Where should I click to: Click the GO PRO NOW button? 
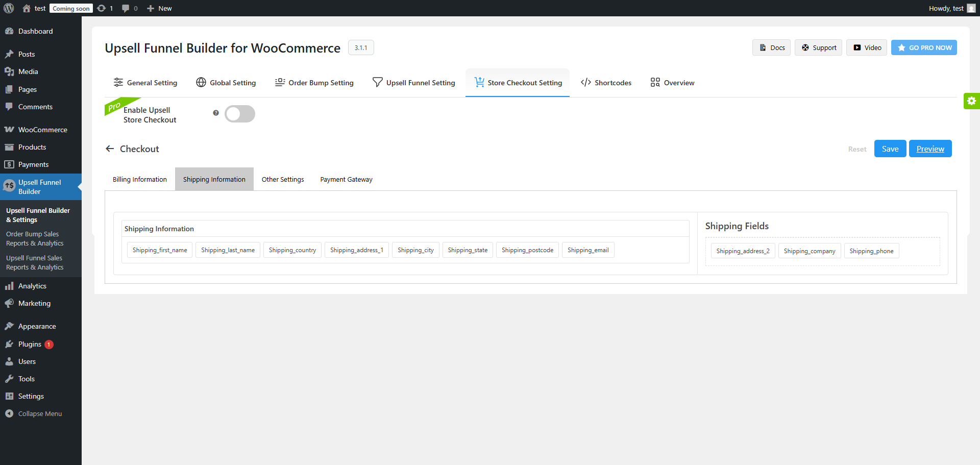(x=924, y=47)
